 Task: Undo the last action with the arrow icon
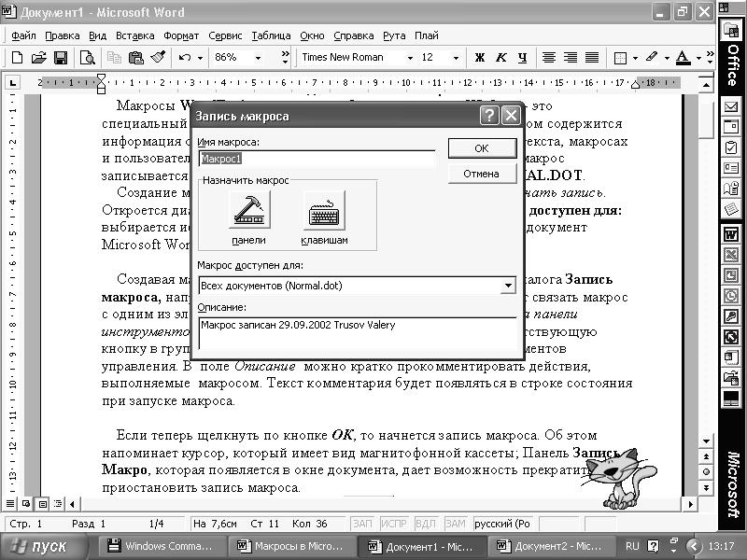[x=185, y=58]
